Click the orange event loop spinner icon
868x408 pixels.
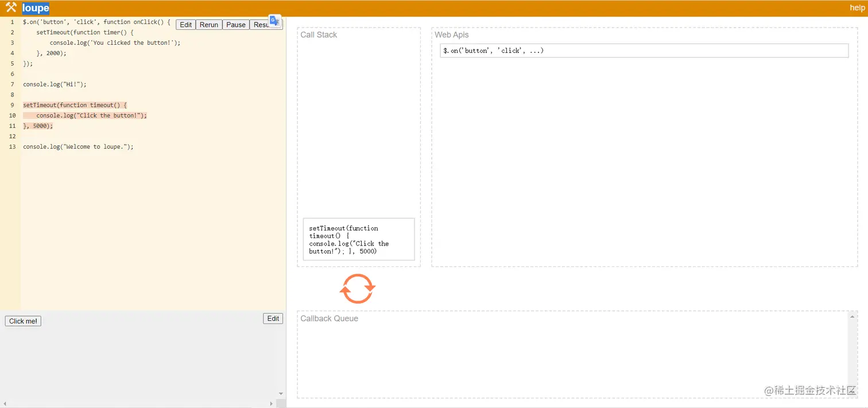click(x=357, y=289)
